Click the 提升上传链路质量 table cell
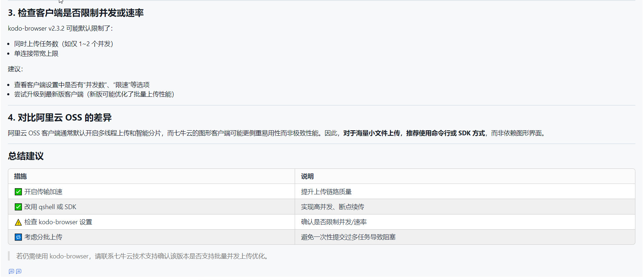Image resolution: width=644 pixels, height=280 pixels. tap(326, 192)
